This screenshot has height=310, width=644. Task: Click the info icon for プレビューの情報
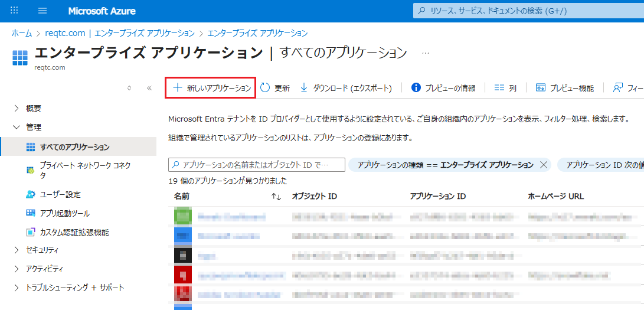tap(416, 88)
